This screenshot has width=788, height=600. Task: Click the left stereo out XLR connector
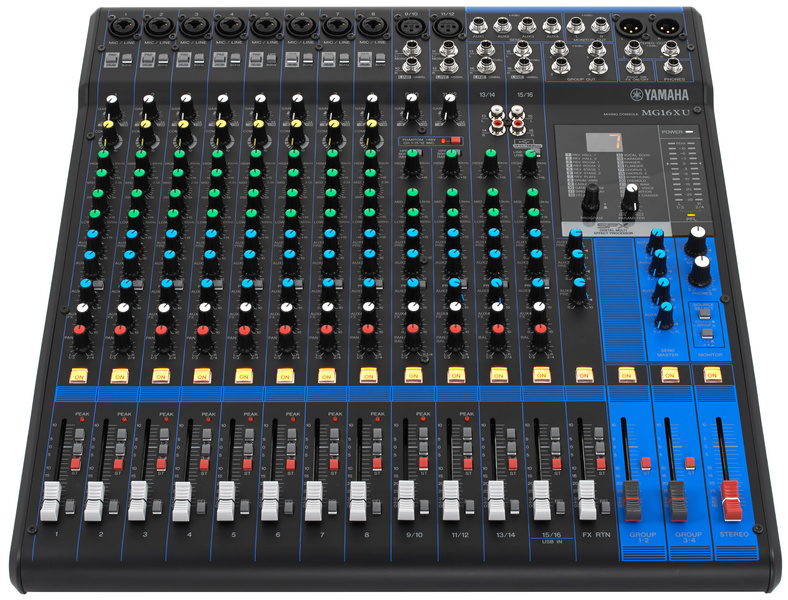(x=629, y=25)
